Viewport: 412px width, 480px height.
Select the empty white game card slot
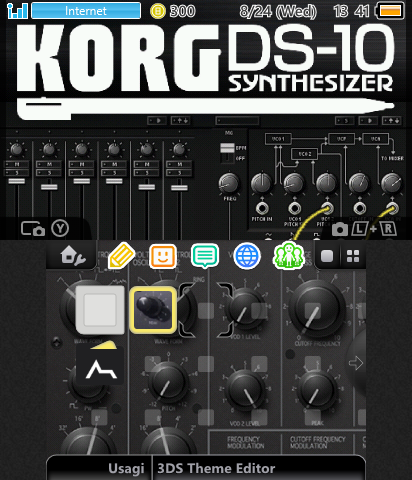[x=100, y=310]
